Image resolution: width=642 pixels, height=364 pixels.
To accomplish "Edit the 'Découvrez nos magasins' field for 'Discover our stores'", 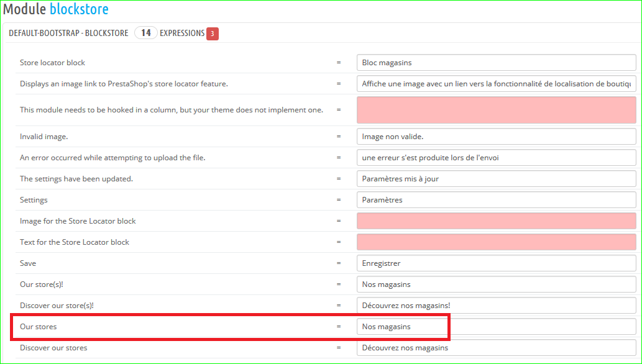I will click(x=496, y=348).
